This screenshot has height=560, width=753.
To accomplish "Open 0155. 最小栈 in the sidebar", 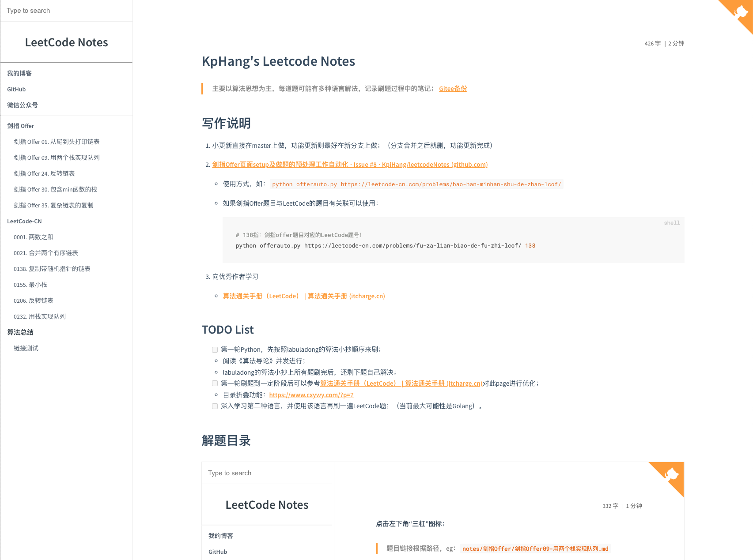I will [30, 285].
